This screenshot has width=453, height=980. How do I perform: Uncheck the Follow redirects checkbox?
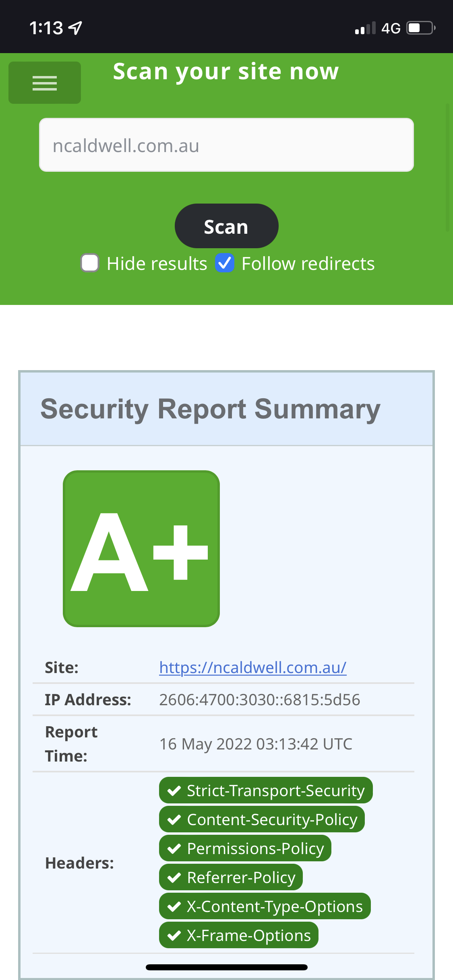pyautogui.click(x=225, y=264)
